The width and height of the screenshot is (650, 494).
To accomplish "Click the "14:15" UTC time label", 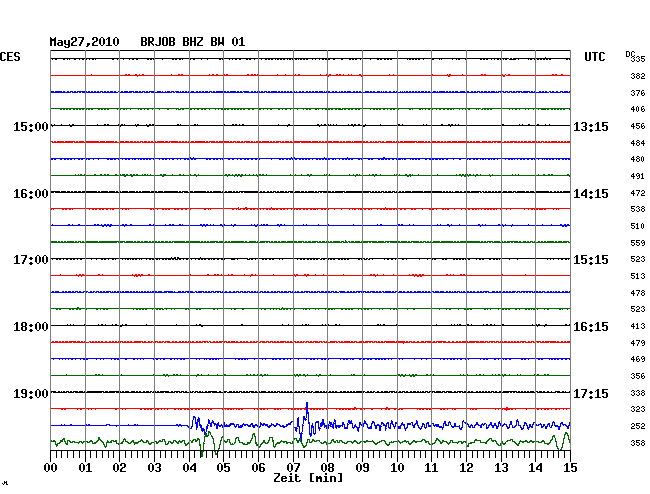I will [x=591, y=194].
